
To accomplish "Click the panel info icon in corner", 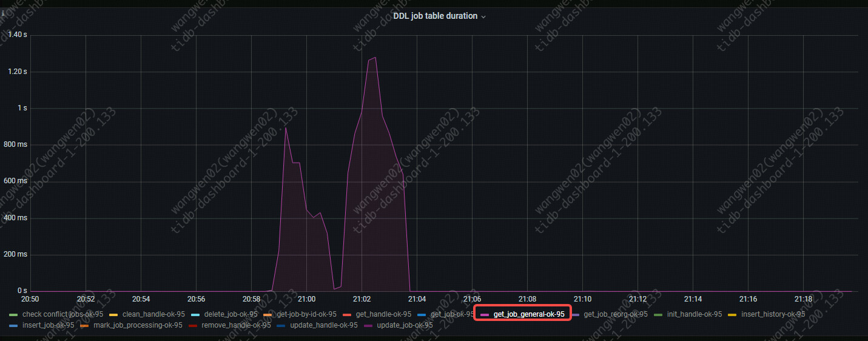I will tap(2, 13).
